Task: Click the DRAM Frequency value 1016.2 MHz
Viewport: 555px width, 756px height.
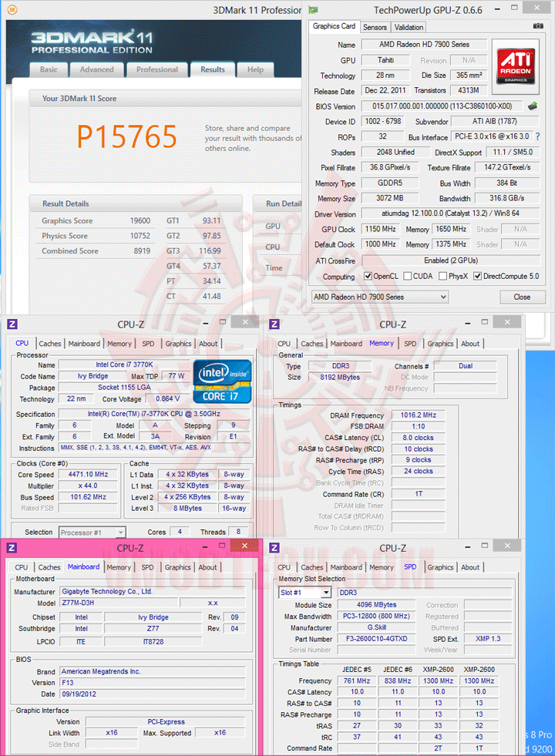Action: tap(418, 415)
